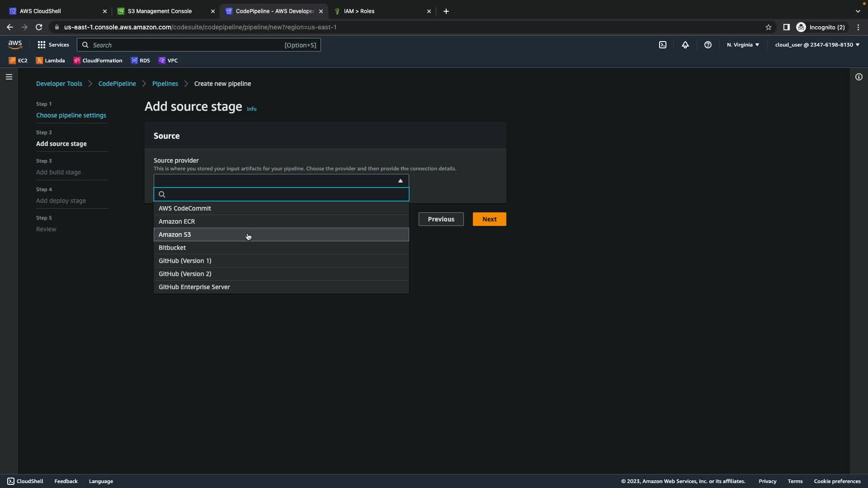
Task: Click the Previous button
Action: tap(441, 219)
